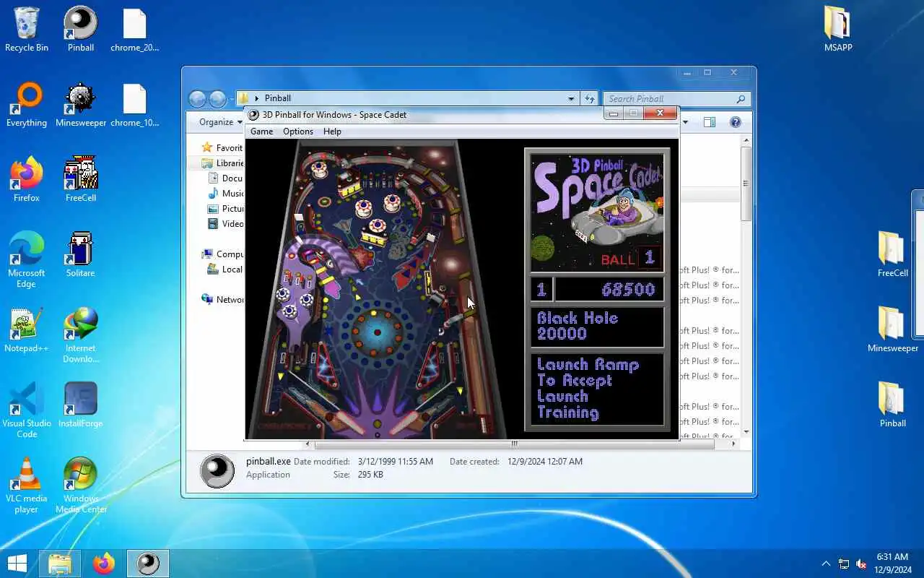Viewport: 924px width, 578px height.
Task: Click the Search Pinball input field
Action: point(677,99)
